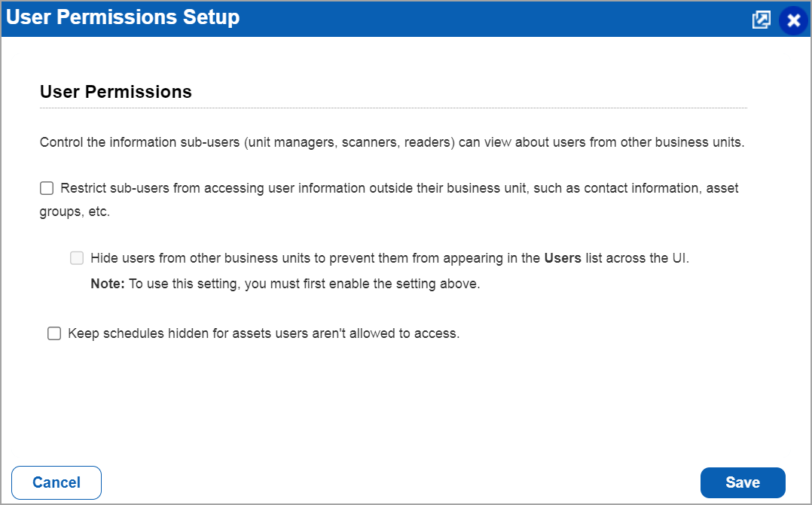Select the User Permissions section heading
The width and height of the screenshot is (812, 505).
[116, 91]
